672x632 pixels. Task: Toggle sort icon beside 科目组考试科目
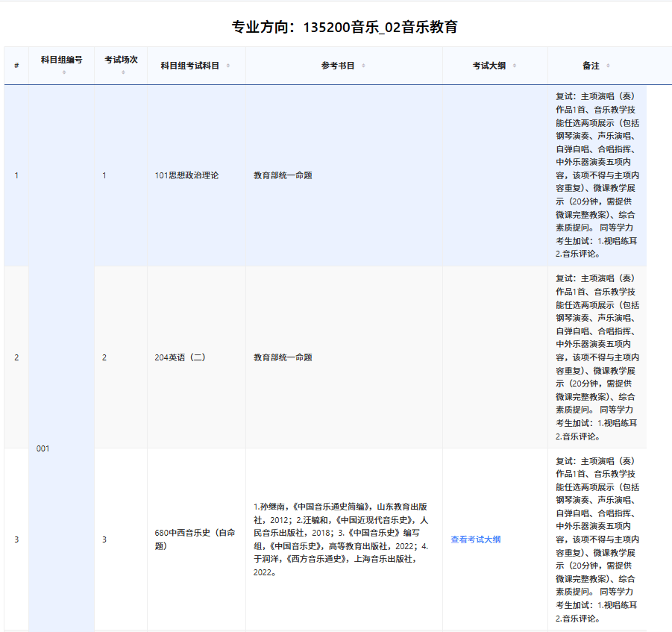point(228,66)
